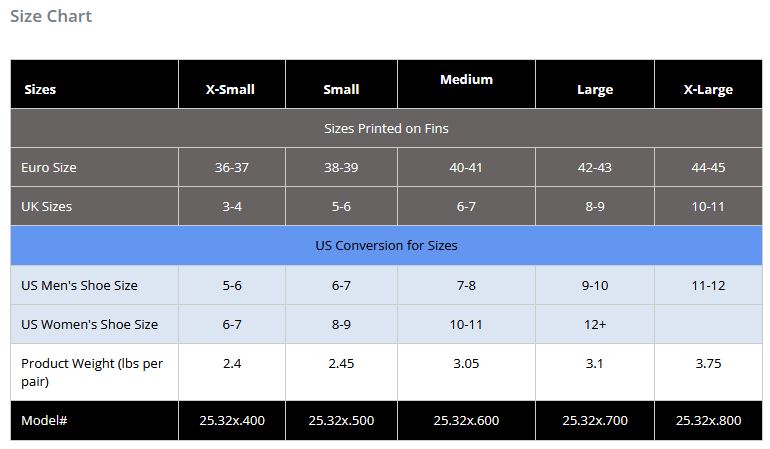The image size is (770, 449).
Task: Click US women's size 12+ cell
Action: (595, 324)
